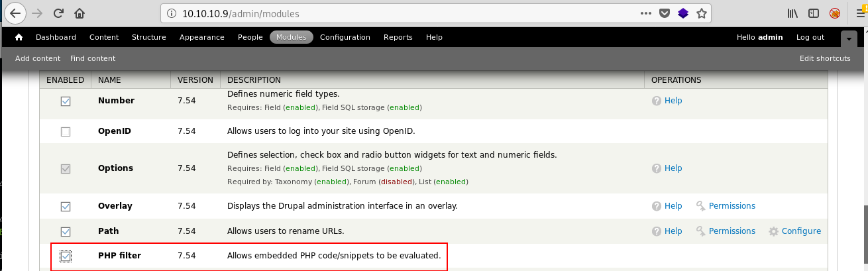Viewport: 868px width, 271px height.
Task: Select the Modules toolbar item
Action: pos(292,37)
